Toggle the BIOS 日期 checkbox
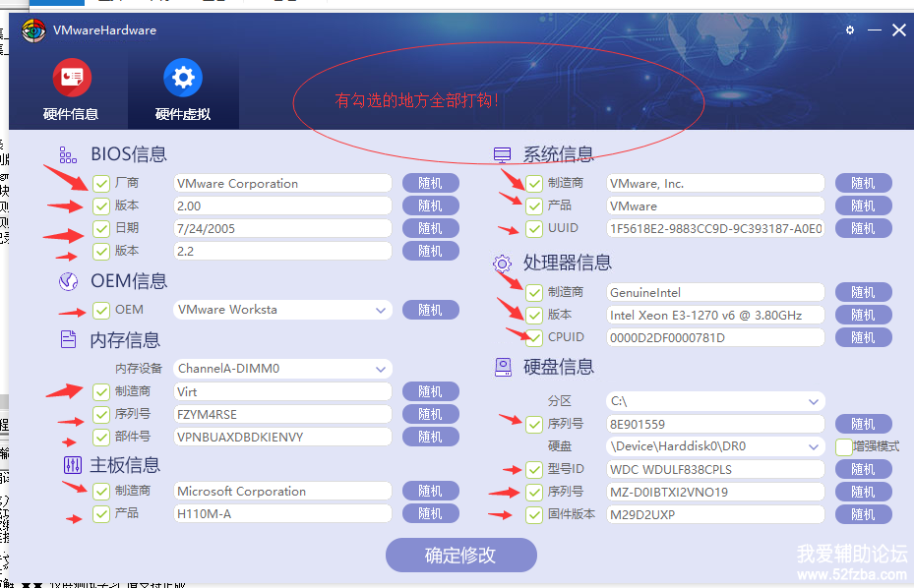 (x=101, y=228)
